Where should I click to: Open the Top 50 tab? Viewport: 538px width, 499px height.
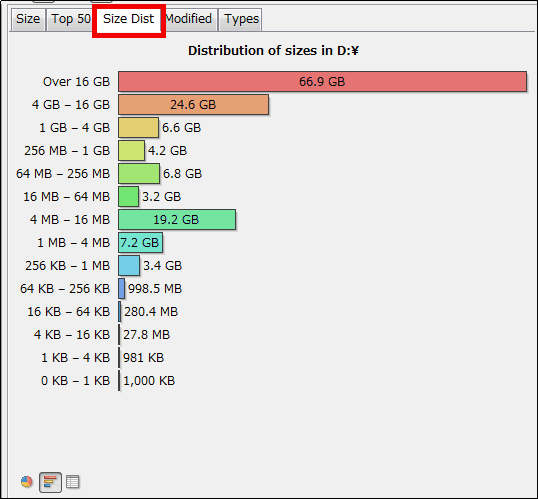pos(70,19)
